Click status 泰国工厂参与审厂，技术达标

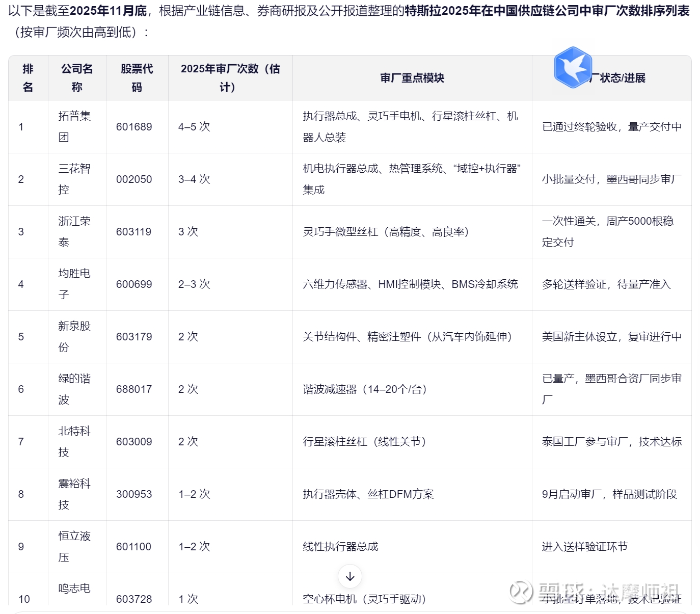(x=612, y=442)
